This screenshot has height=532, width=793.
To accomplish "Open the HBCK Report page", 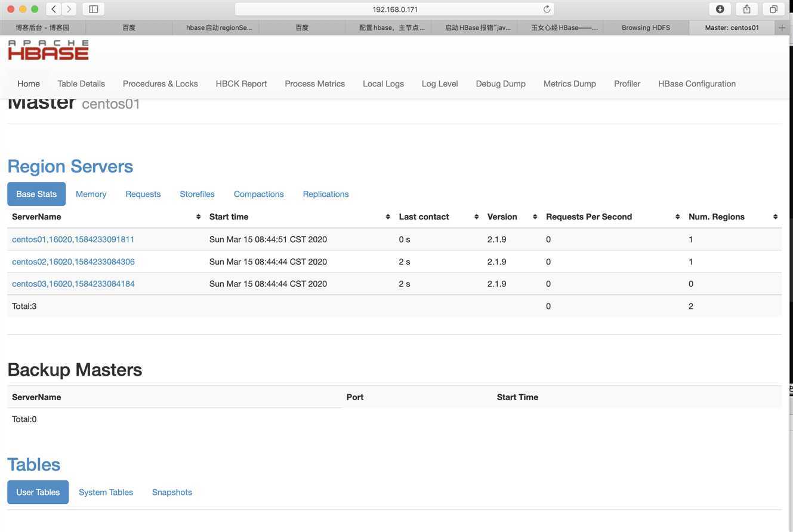I will point(241,83).
